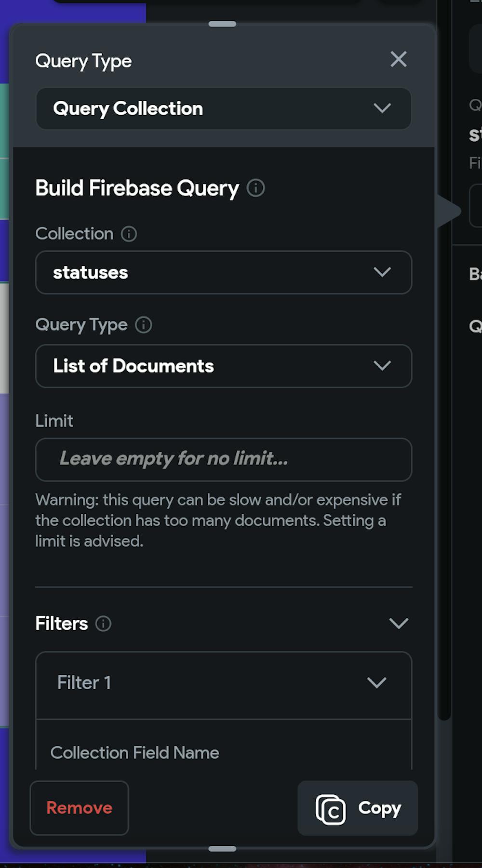Click the Filter 1 header label
Image resolution: width=482 pixels, height=868 pixels.
[84, 682]
